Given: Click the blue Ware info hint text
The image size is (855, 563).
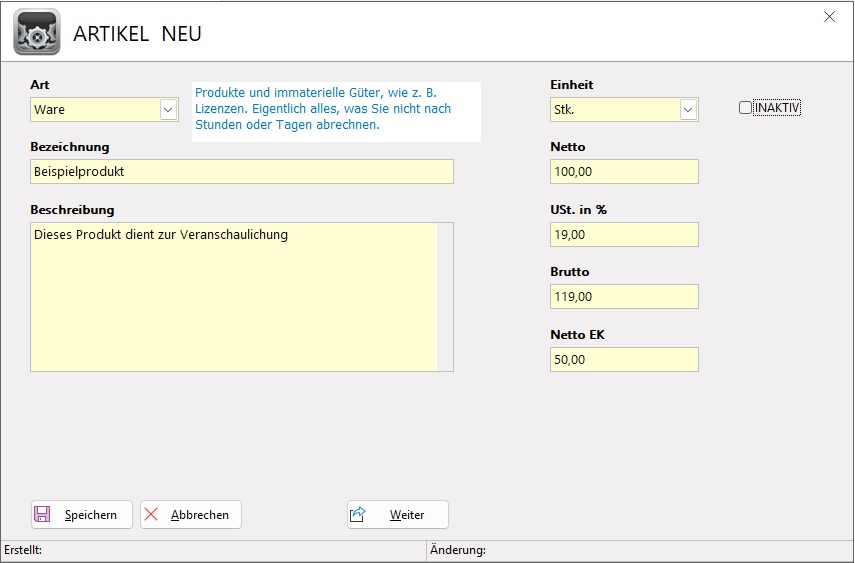Looking at the screenshot, I should click(x=336, y=109).
